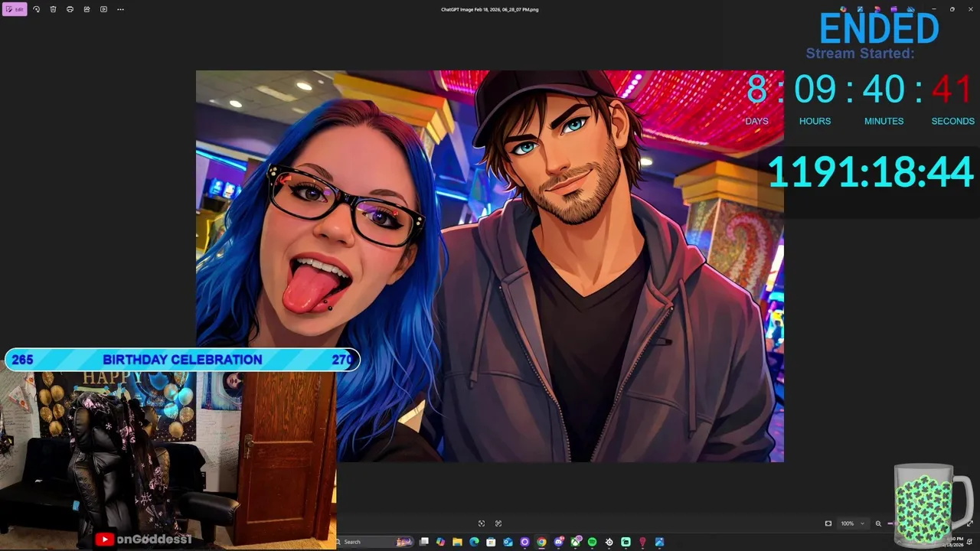The height and width of the screenshot is (551, 980).
Task: Expand the 100% zoom level dropdown
Action: pos(853,523)
